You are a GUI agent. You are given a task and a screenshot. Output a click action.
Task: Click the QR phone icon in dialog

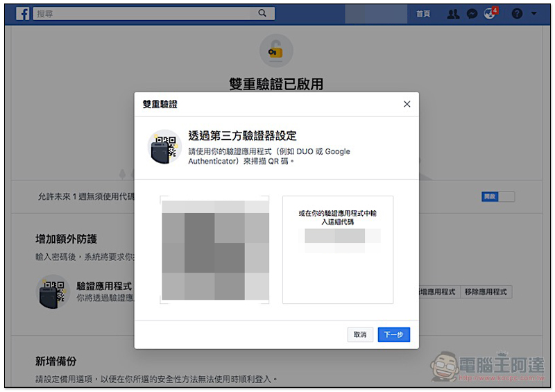click(164, 146)
